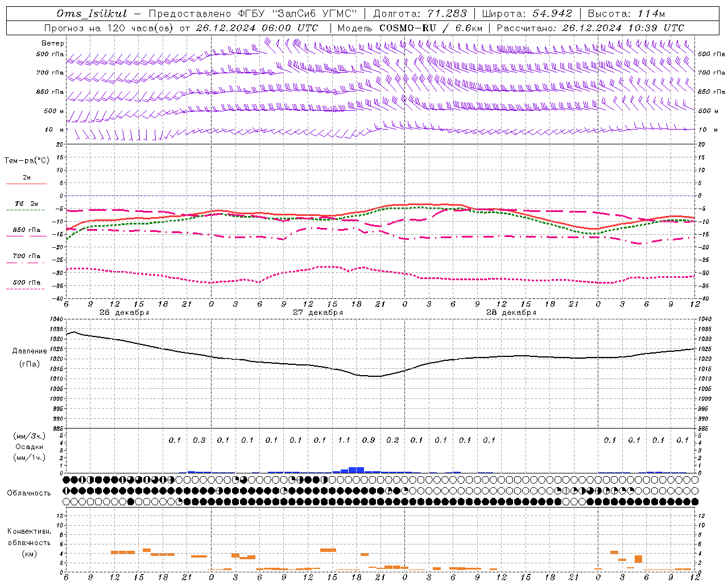Click the "Осадки" precipitation label
Image resolution: width=728 pixels, height=582 pixels.
[30, 447]
